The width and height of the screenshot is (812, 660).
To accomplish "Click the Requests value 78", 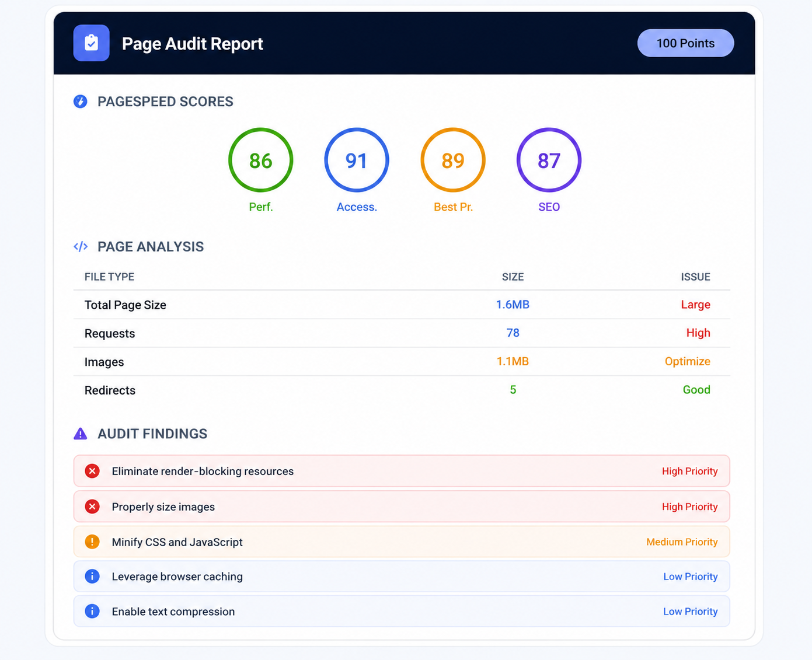I will pyautogui.click(x=513, y=333).
